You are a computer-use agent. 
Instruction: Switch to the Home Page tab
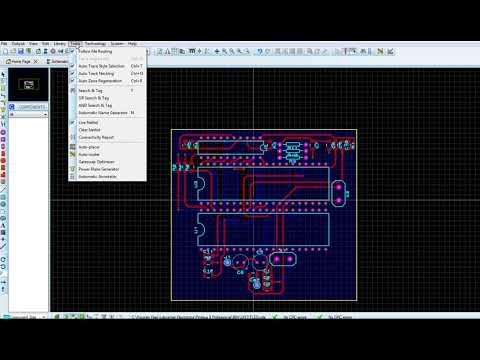(21, 61)
